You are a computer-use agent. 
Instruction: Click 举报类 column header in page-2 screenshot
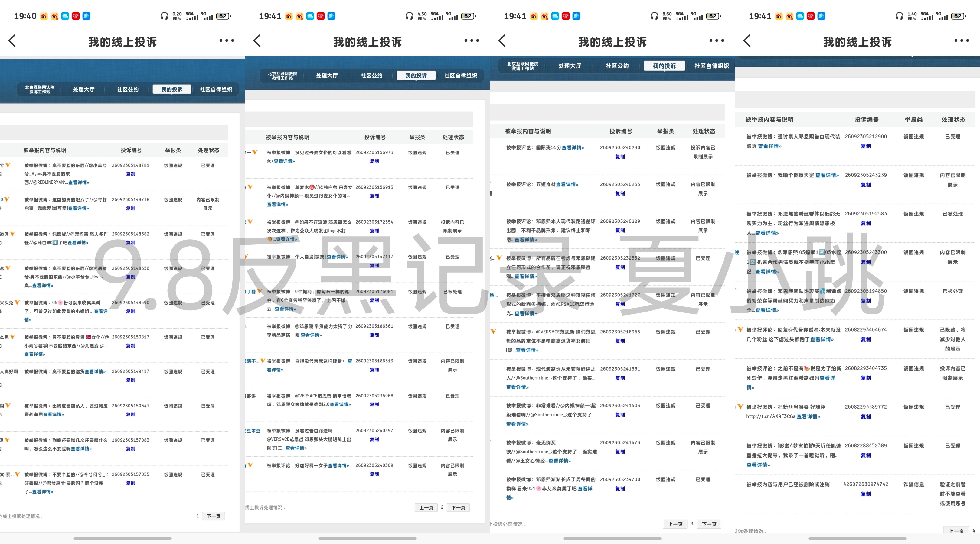pos(417,137)
